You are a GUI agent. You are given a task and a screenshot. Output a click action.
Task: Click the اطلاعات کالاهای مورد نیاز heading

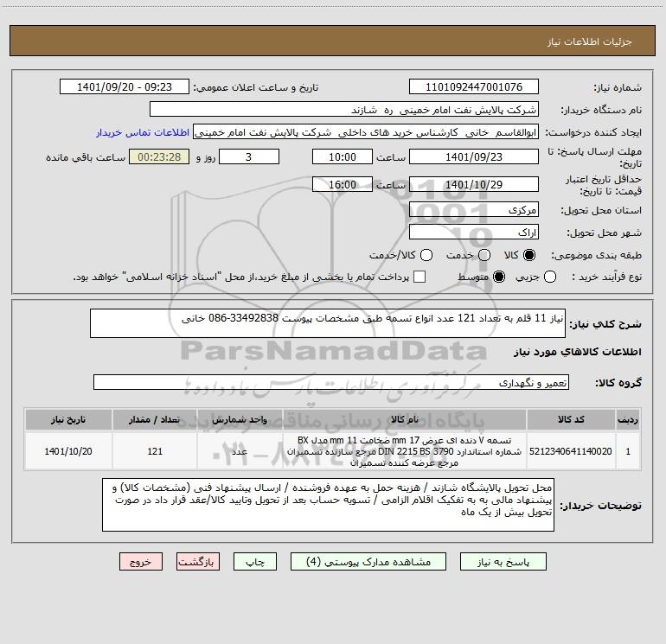click(577, 352)
